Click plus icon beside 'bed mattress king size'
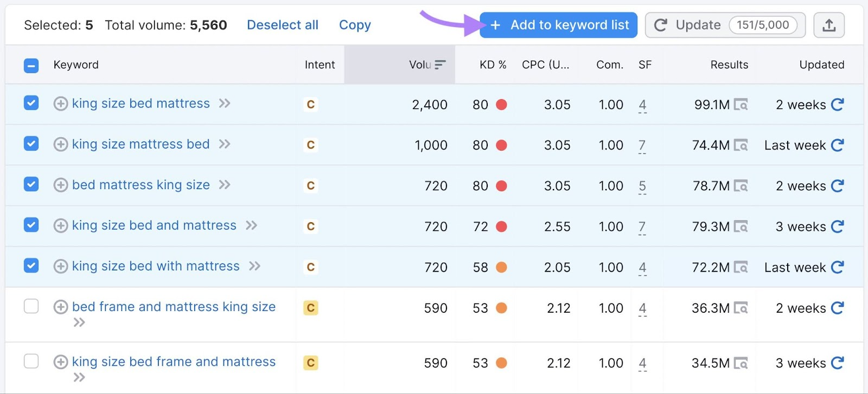 [x=61, y=185]
